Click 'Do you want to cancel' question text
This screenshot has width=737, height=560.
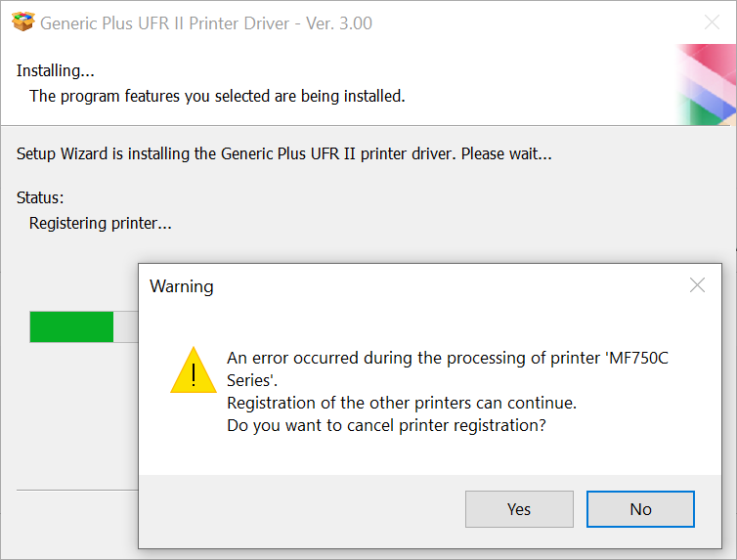point(386,425)
